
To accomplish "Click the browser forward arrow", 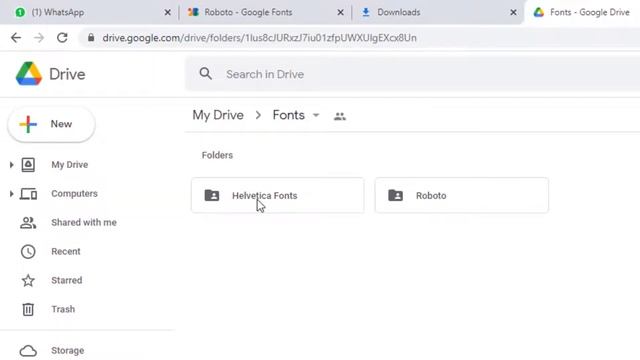I will coord(39,38).
